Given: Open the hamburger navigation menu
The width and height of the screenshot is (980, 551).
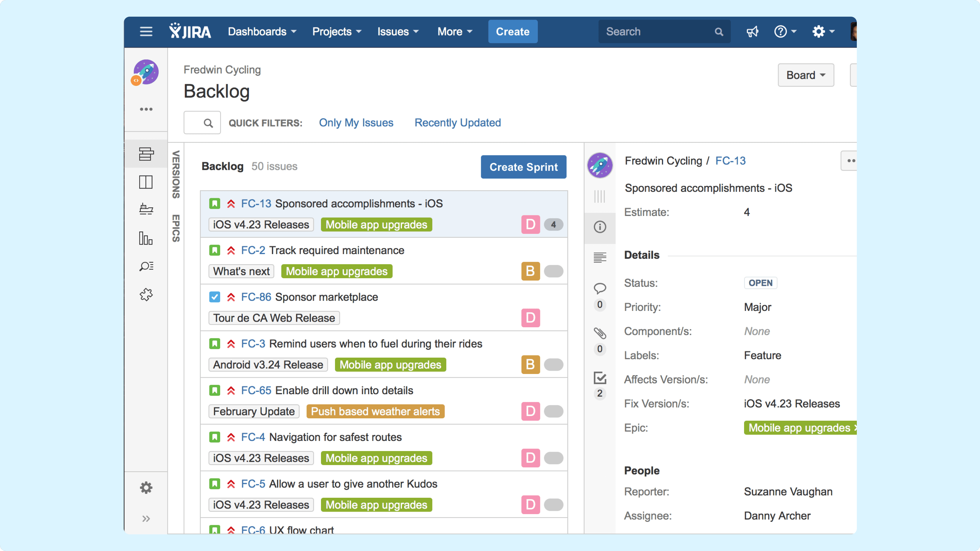Looking at the screenshot, I should point(146,32).
